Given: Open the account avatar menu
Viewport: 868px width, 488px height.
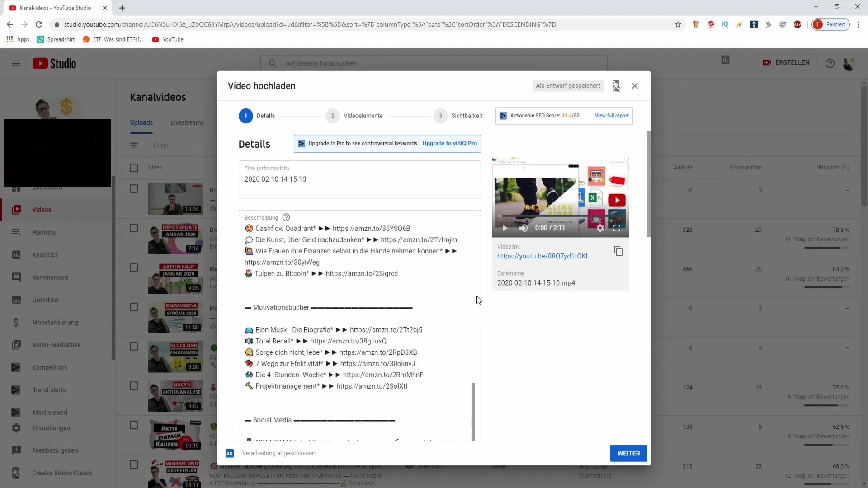Looking at the screenshot, I should 849,64.
